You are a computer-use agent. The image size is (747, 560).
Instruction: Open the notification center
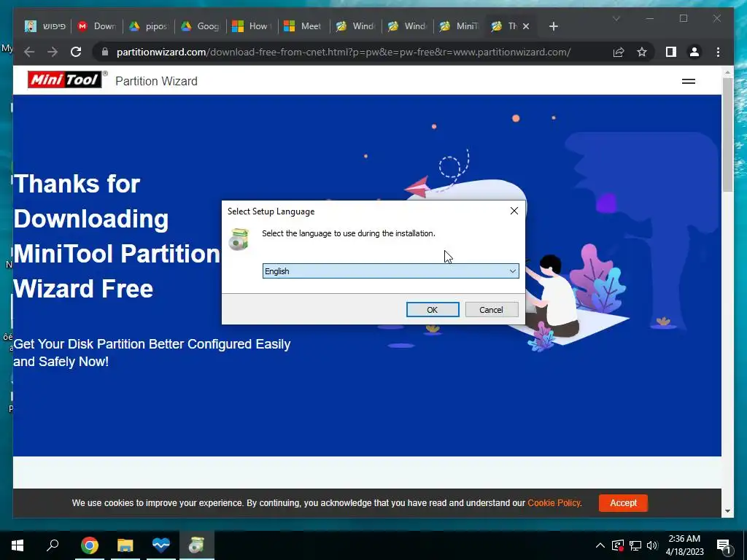724,545
